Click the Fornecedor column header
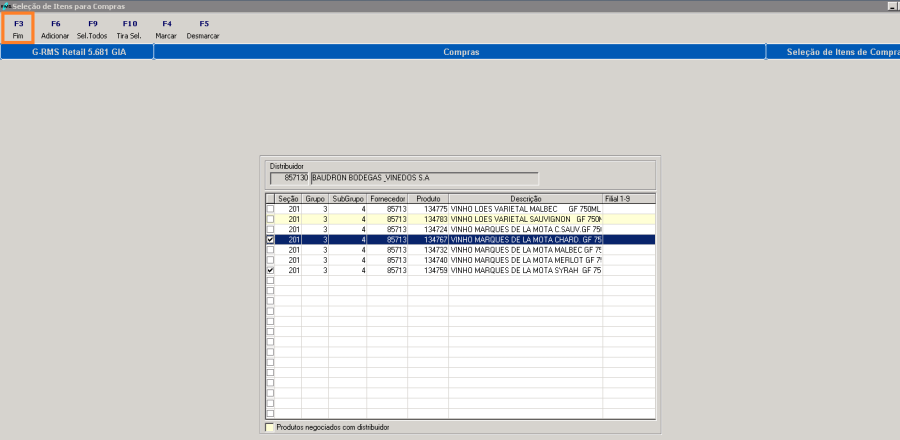Image resolution: width=900 pixels, height=440 pixels. [387, 198]
